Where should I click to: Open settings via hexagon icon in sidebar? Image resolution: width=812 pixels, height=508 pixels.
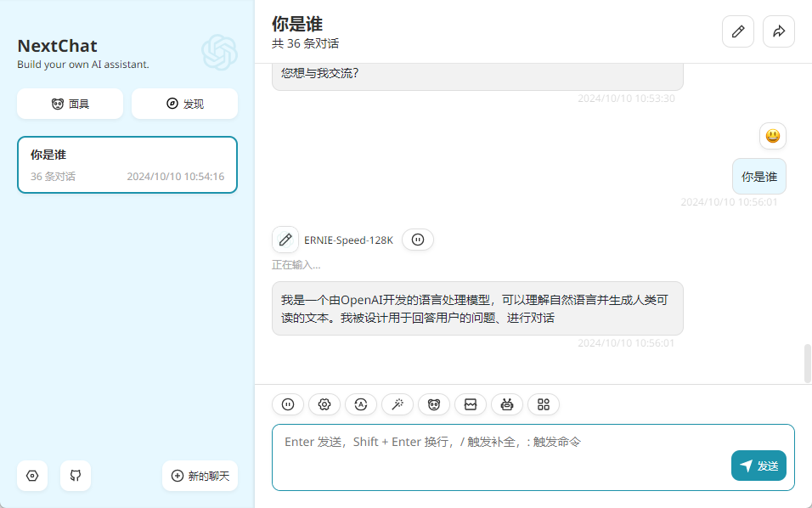(32, 476)
